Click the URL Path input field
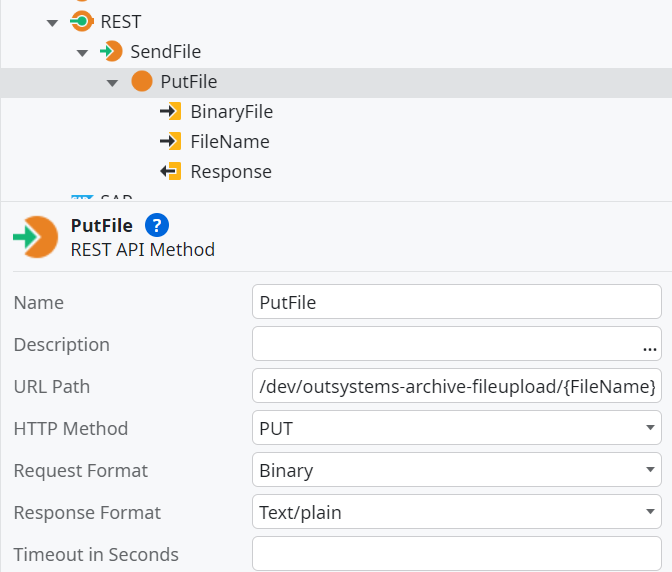Image resolution: width=672 pixels, height=572 pixels. [456, 386]
